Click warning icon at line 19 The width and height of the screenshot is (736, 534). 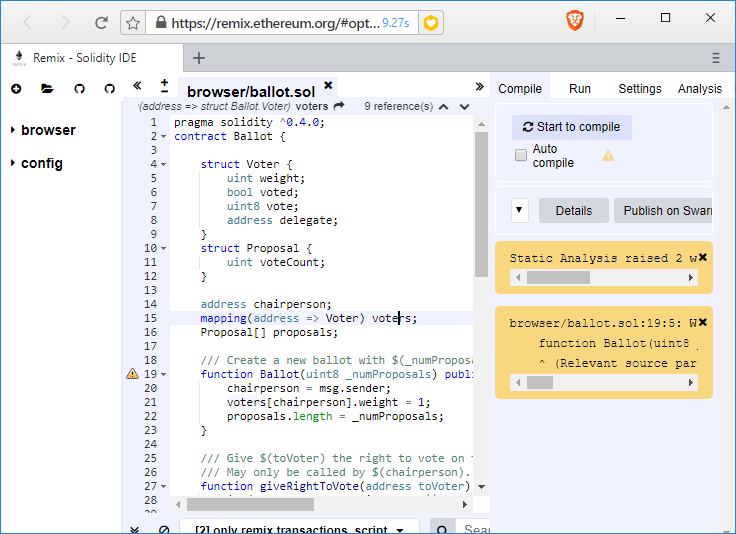[132, 374]
